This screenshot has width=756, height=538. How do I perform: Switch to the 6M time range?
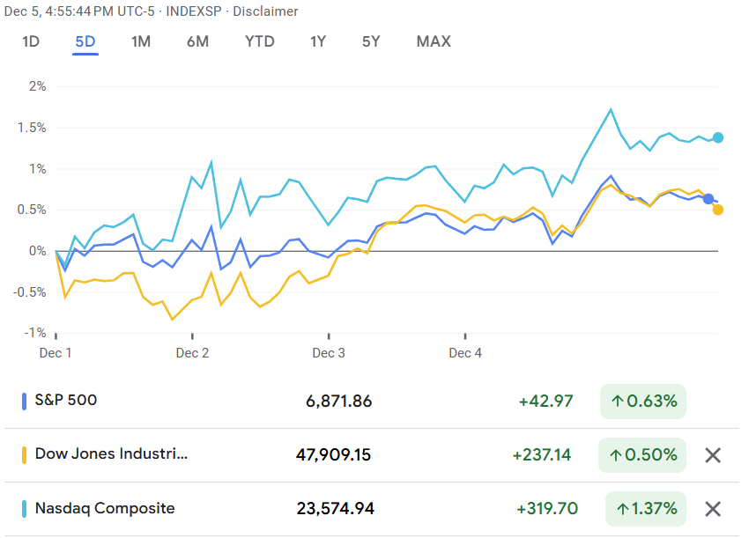pos(197,41)
